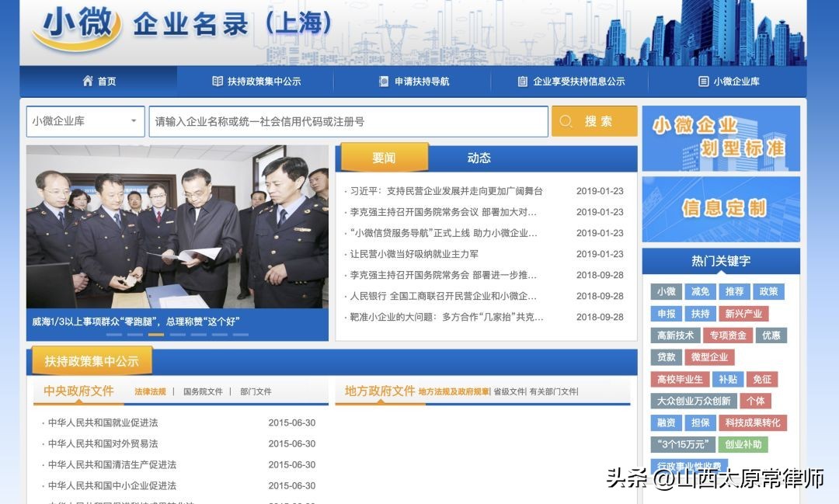Image resolution: width=839 pixels, height=504 pixels.
Task: Click the 申请扶持导航 navigation icon
Action: (383, 81)
